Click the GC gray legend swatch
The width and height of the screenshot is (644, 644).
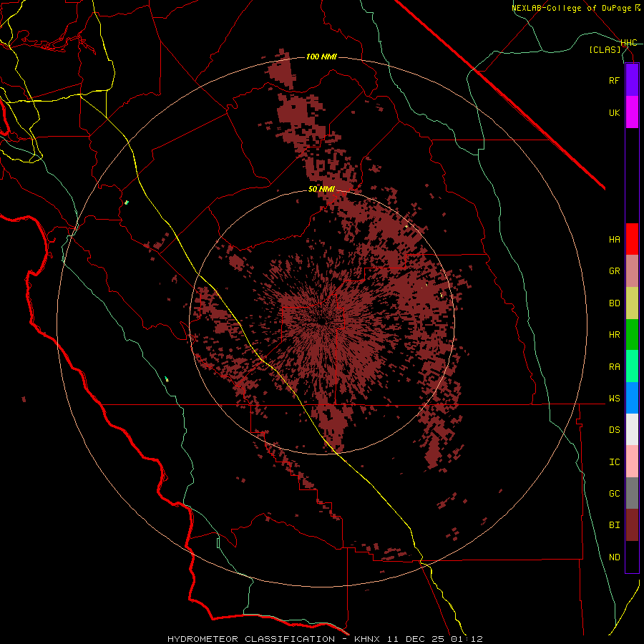click(x=632, y=493)
